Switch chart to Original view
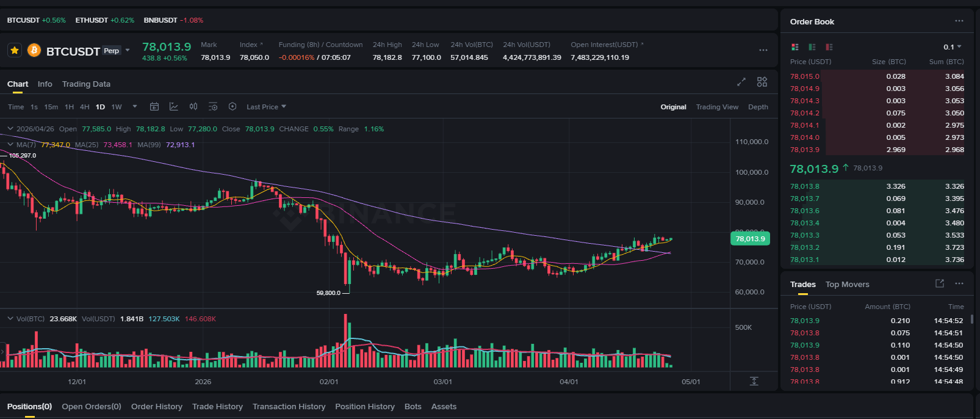 tap(673, 107)
